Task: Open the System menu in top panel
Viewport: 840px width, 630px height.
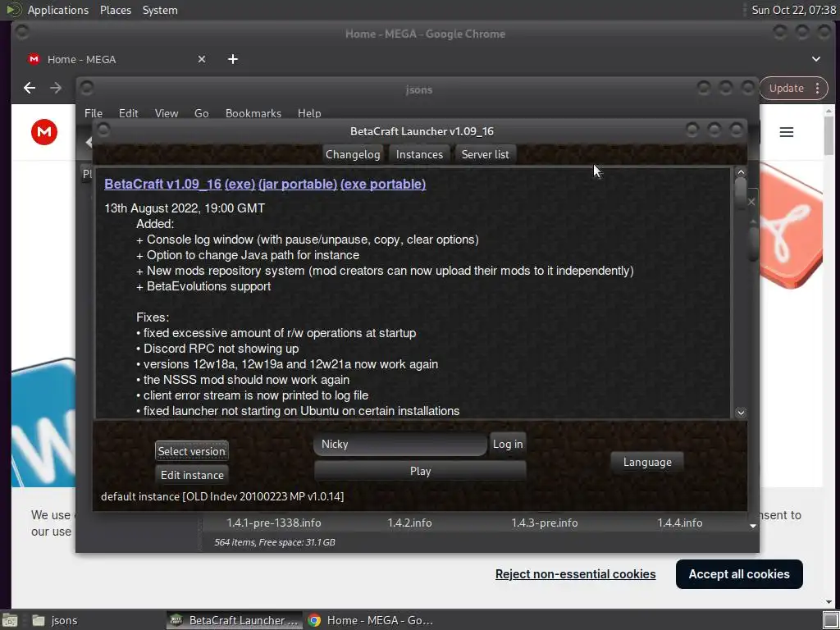Action: (x=160, y=10)
